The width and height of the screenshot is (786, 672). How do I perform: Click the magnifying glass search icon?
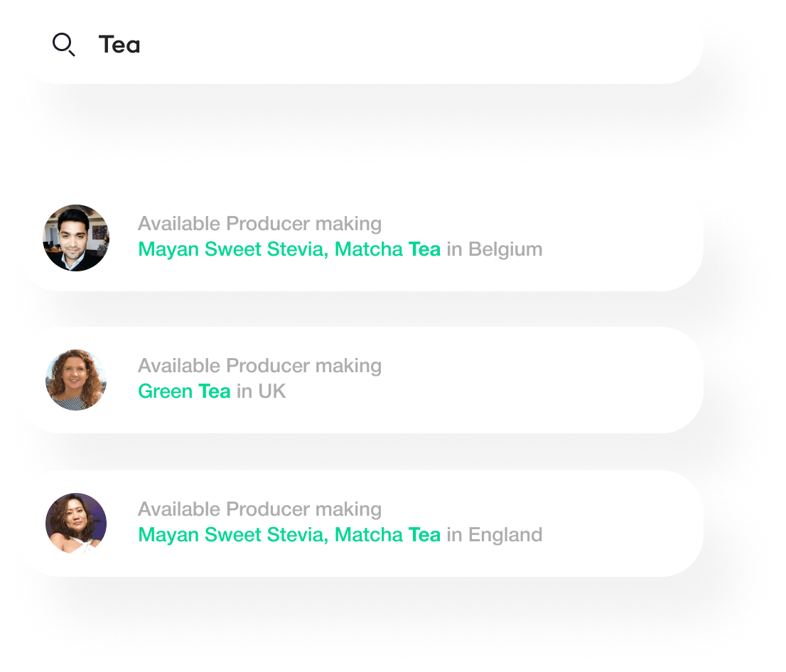point(64,45)
